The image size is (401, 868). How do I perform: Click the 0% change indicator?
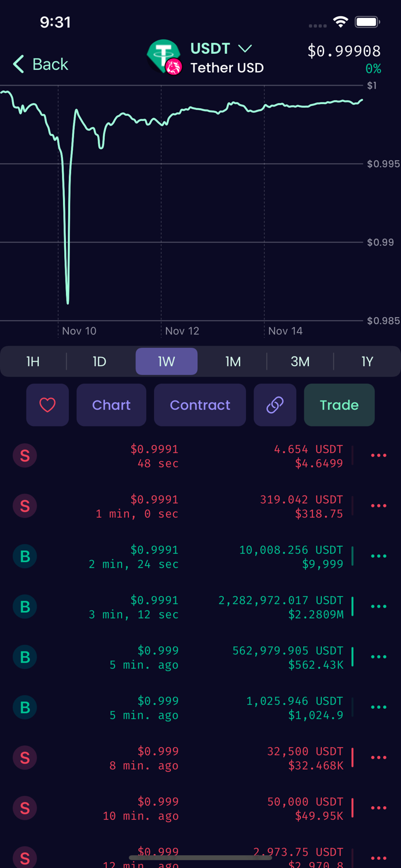click(373, 69)
